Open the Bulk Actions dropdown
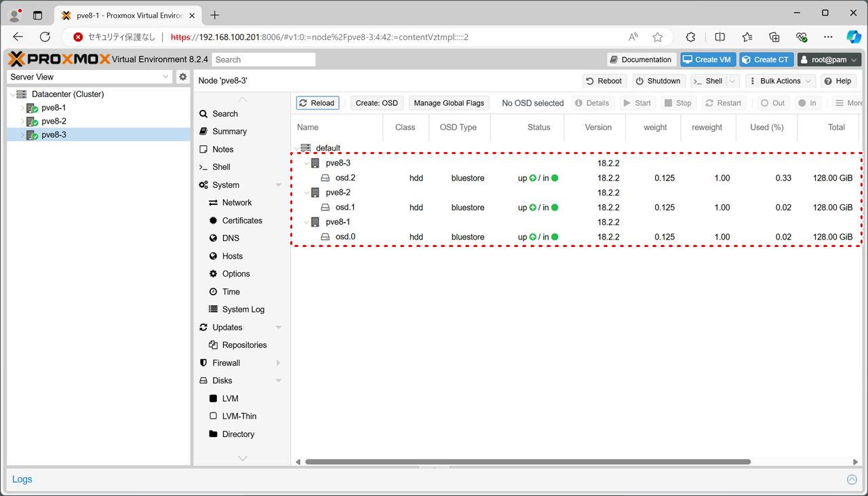 coord(779,81)
